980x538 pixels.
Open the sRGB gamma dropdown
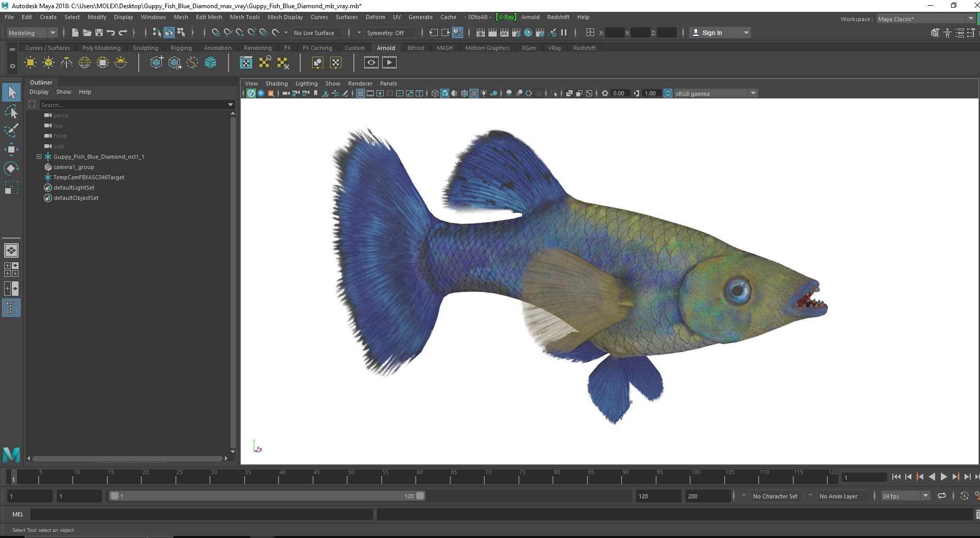pyautogui.click(x=715, y=93)
